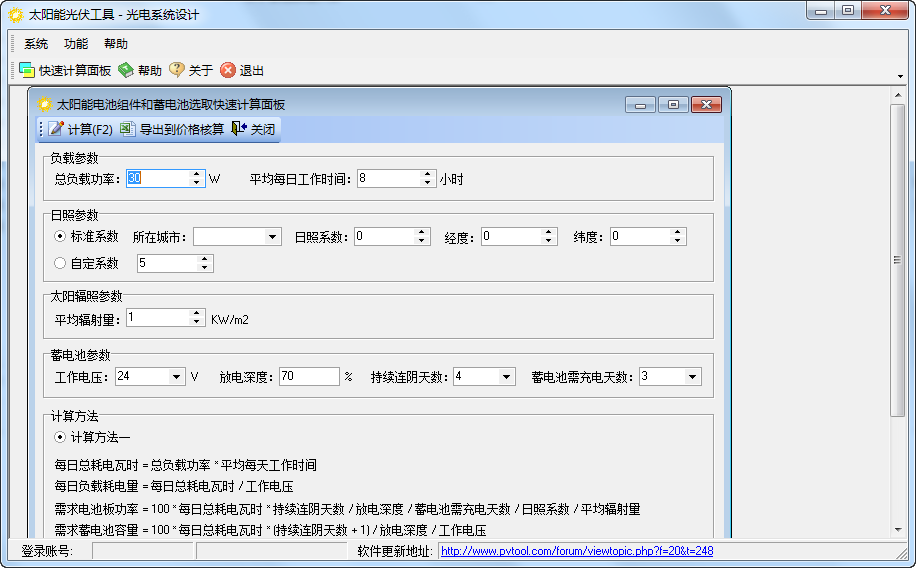This screenshot has width=916, height=568.
Task: Maximize the inner 快速计算面板 window
Action: pos(673,105)
